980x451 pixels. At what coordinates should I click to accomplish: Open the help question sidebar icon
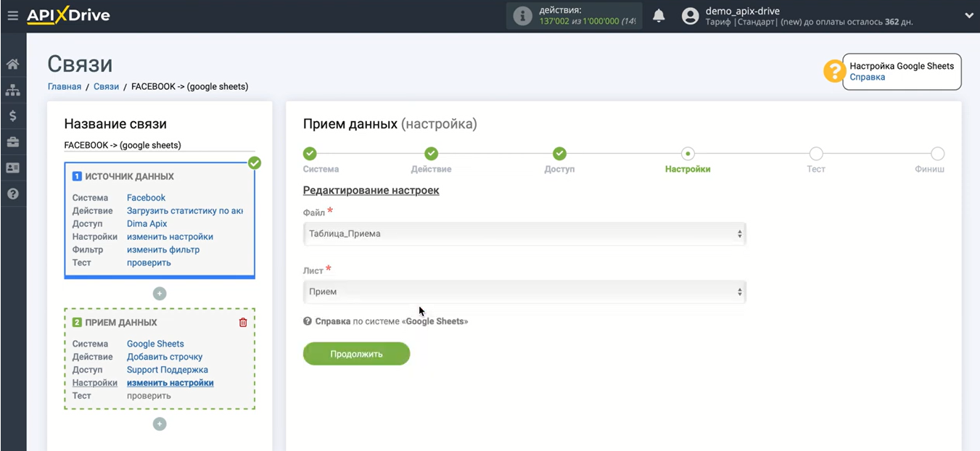pos(12,194)
